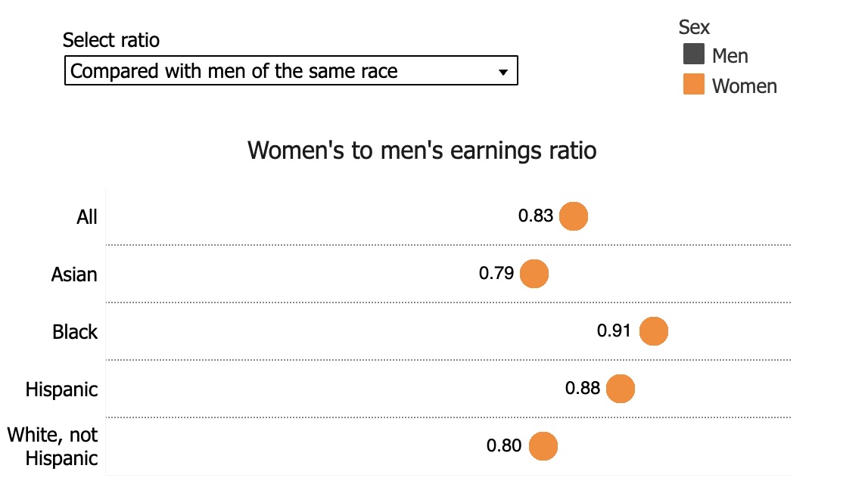Click the chart title Women's to men's earnings ratio

click(422, 150)
